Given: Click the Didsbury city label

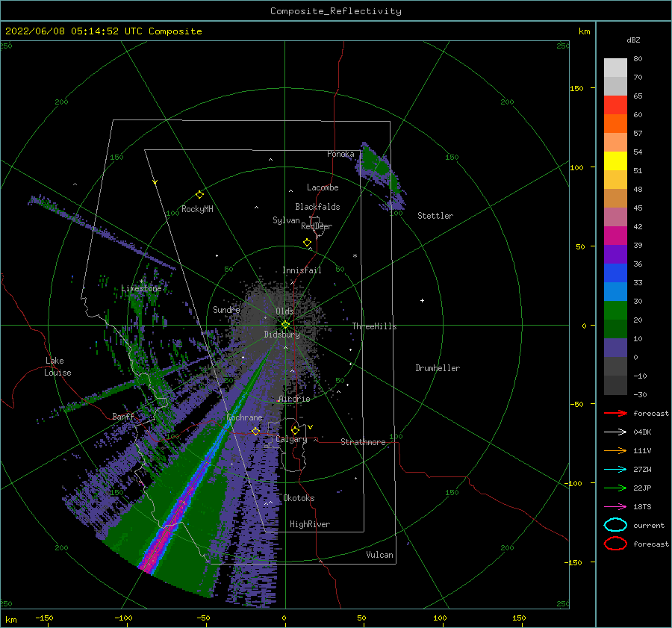Looking at the screenshot, I should coord(282,335).
